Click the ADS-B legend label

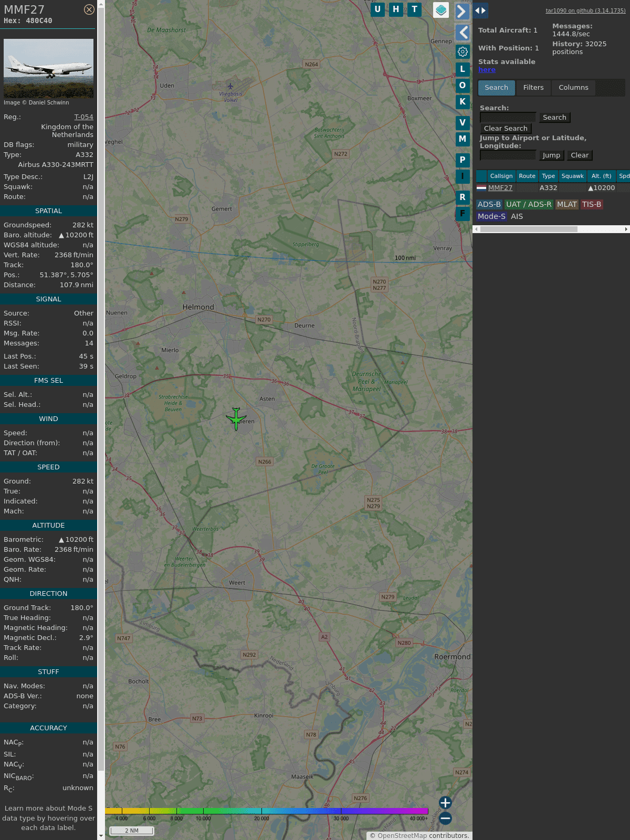point(489,205)
